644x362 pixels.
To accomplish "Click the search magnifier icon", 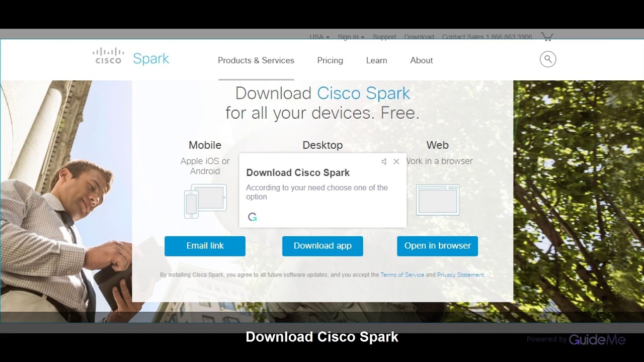I will pyautogui.click(x=548, y=59).
